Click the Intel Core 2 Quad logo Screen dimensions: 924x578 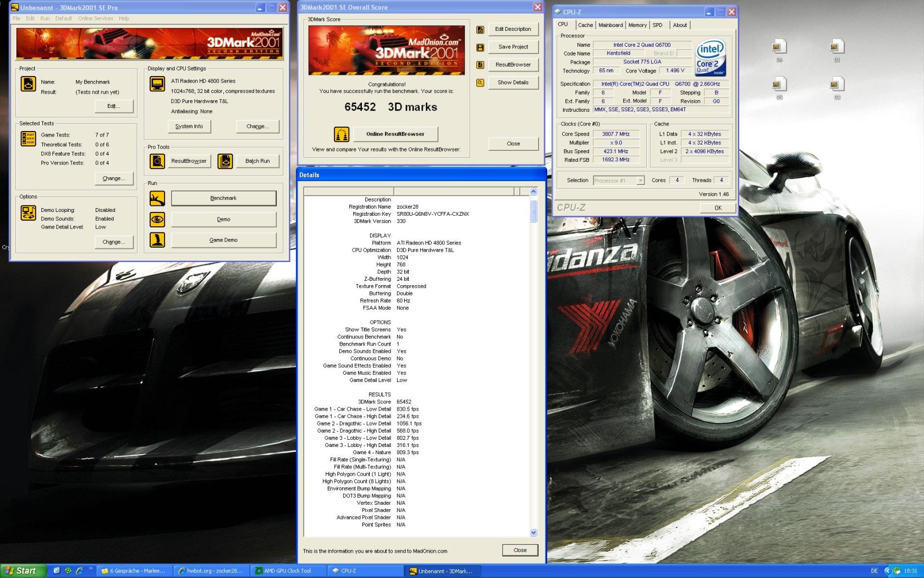tap(711, 57)
